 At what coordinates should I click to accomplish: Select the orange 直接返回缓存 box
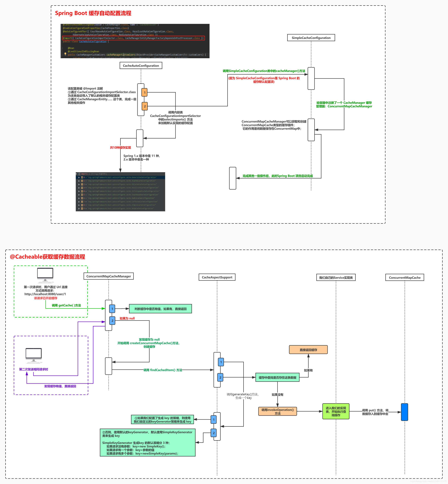click(x=308, y=350)
